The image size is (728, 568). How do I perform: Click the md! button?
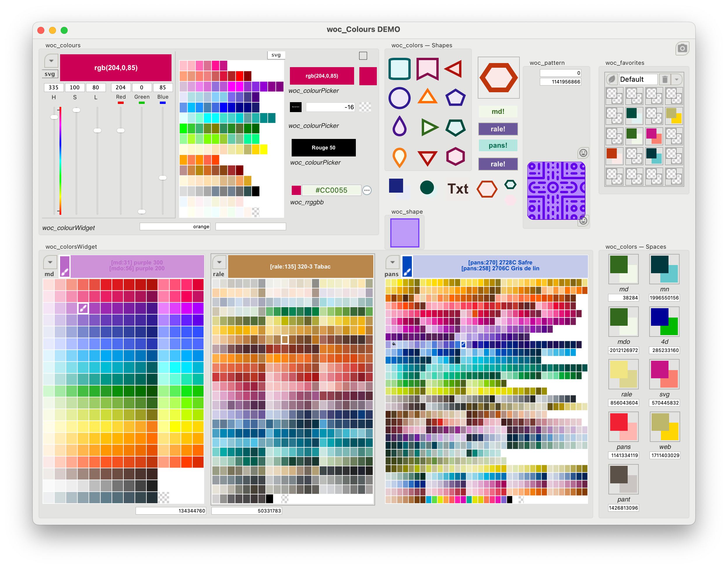click(x=498, y=111)
